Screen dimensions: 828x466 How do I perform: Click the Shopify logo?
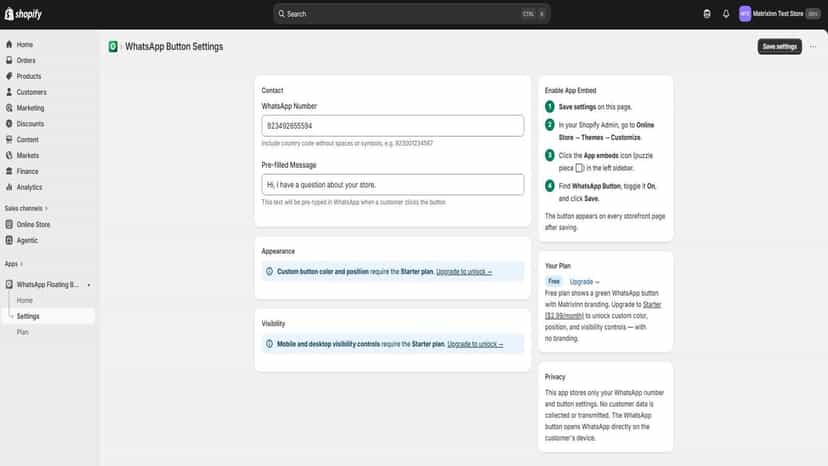click(x=23, y=14)
